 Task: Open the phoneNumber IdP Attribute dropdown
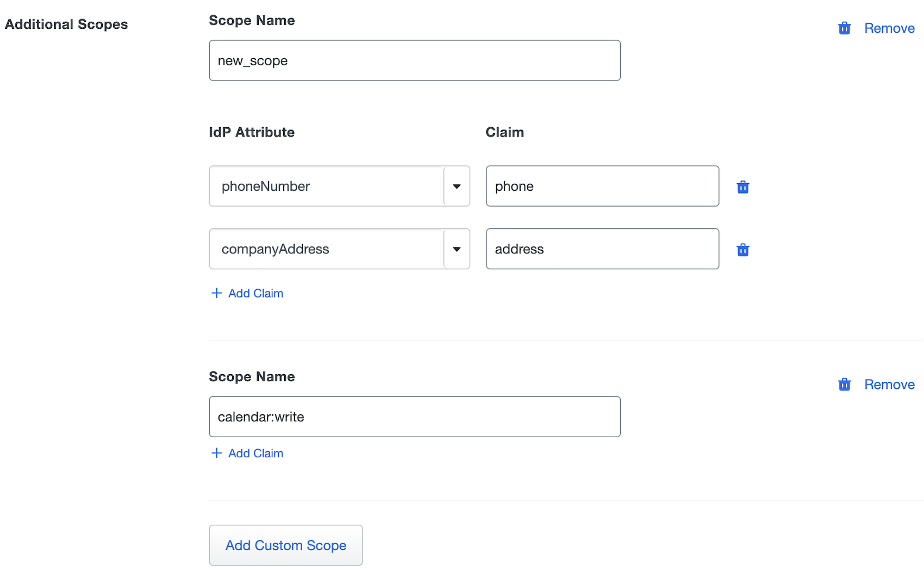click(457, 186)
